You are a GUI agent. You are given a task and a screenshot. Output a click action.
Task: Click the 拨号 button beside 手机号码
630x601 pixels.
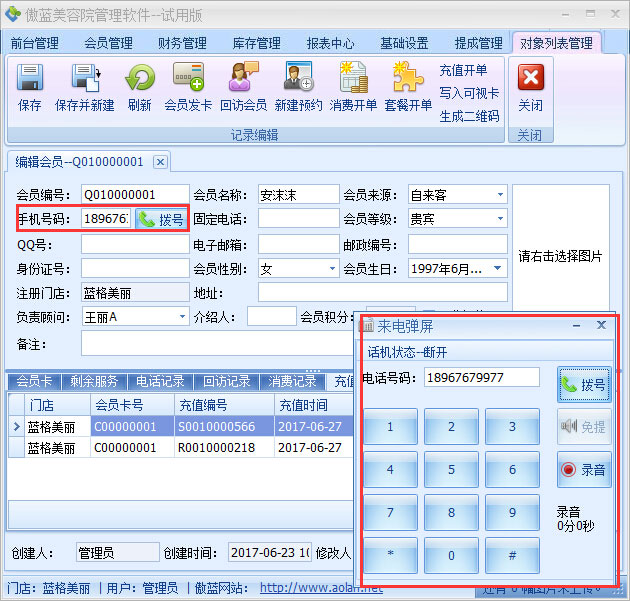pyautogui.click(x=161, y=219)
